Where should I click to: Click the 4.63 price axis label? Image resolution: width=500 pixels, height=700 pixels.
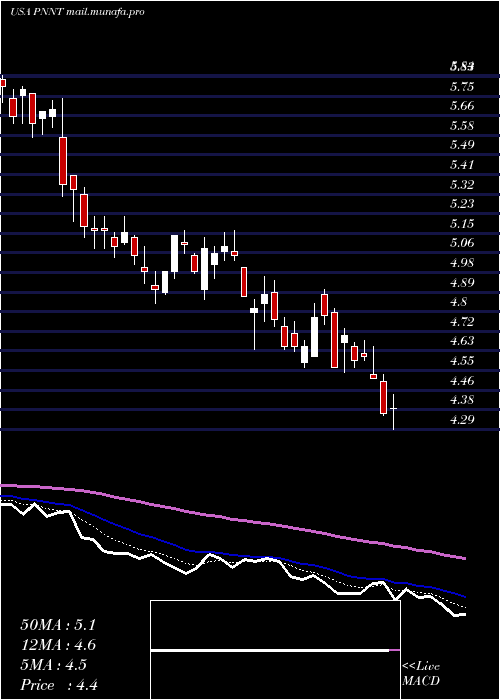(x=462, y=341)
